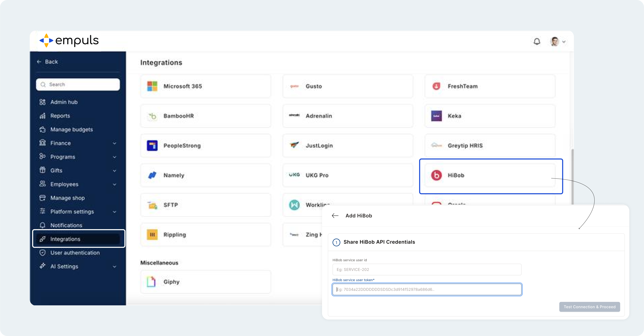Viewport: 644px width, 336px height.
Task: Open the Gusto integration card
Action: click(348, 86)
